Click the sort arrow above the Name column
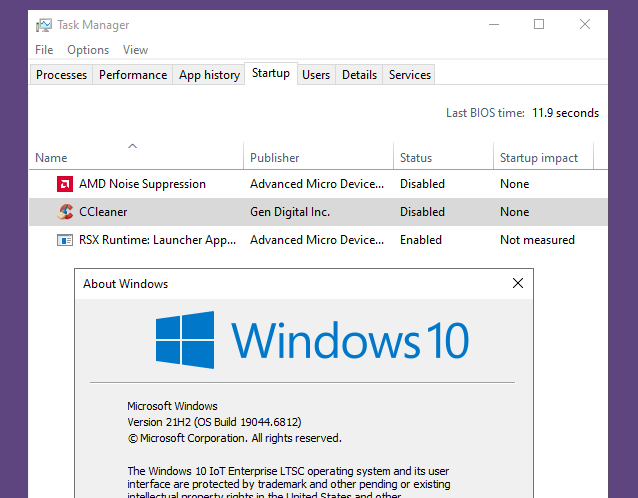 pos(132,146)
